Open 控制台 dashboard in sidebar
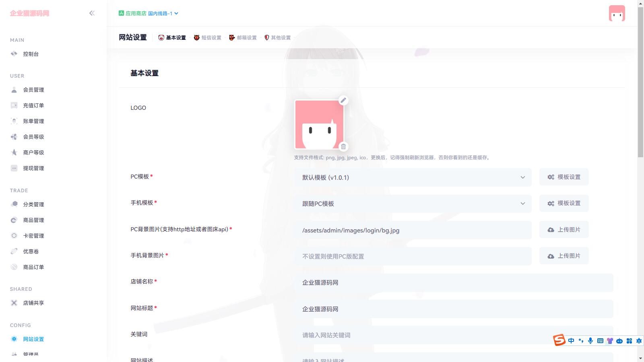This screenshot has width=644, height=362. click(31, 54)
